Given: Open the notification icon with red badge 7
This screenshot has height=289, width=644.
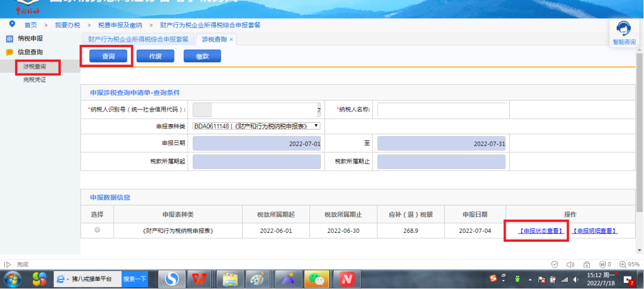Looking at the screenshot, I should click(628, 280).
